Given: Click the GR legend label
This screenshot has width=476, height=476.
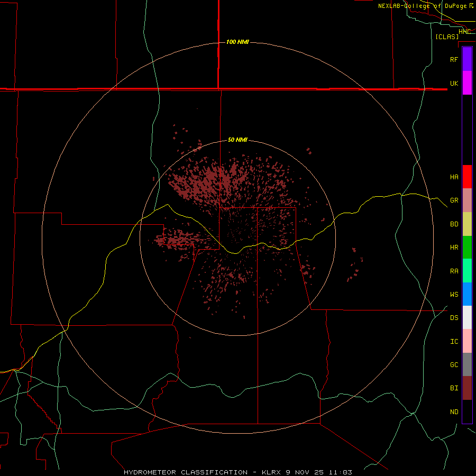Looking at the screenshot, I should point(454,200).
